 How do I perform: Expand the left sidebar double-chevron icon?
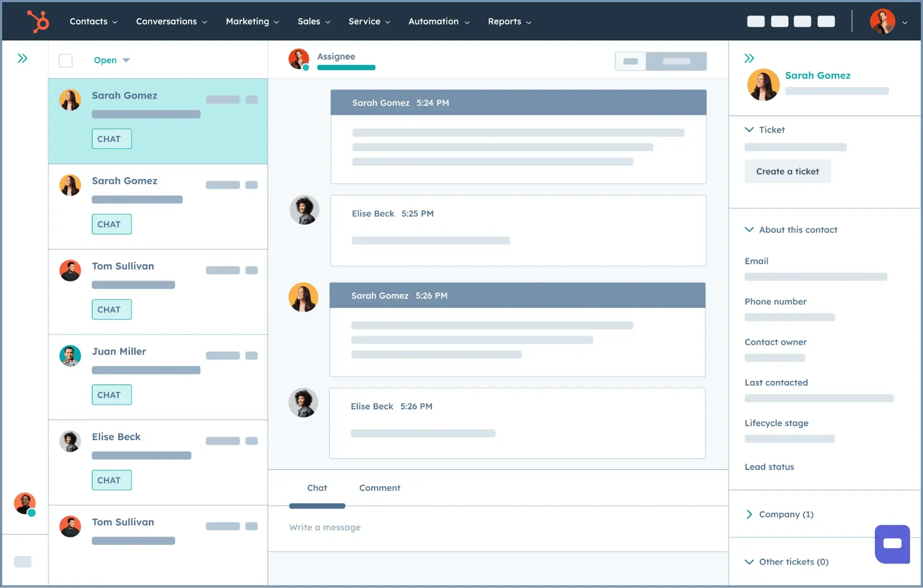click(x=22, y=58)
